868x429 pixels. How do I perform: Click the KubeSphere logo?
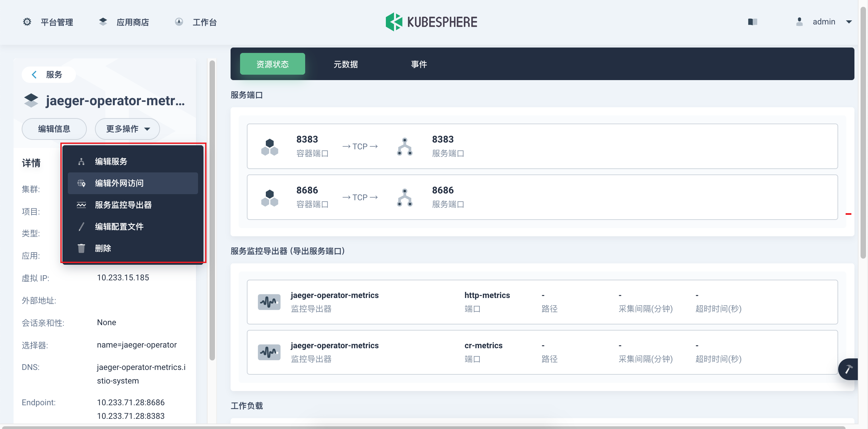(x=395, y=21)
